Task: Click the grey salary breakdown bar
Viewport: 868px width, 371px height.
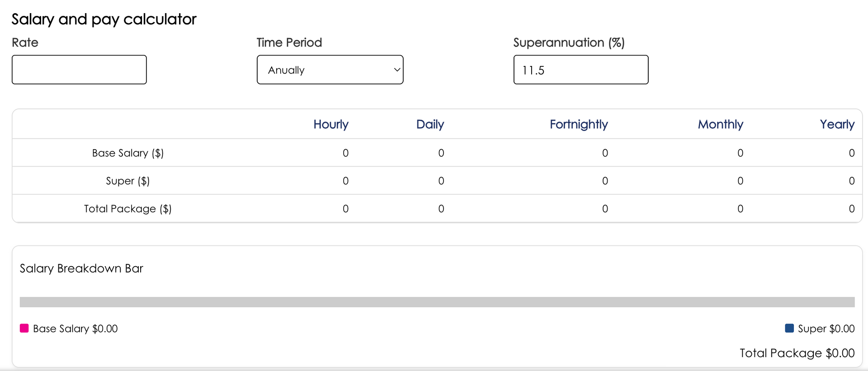Action: coord(437,302)
